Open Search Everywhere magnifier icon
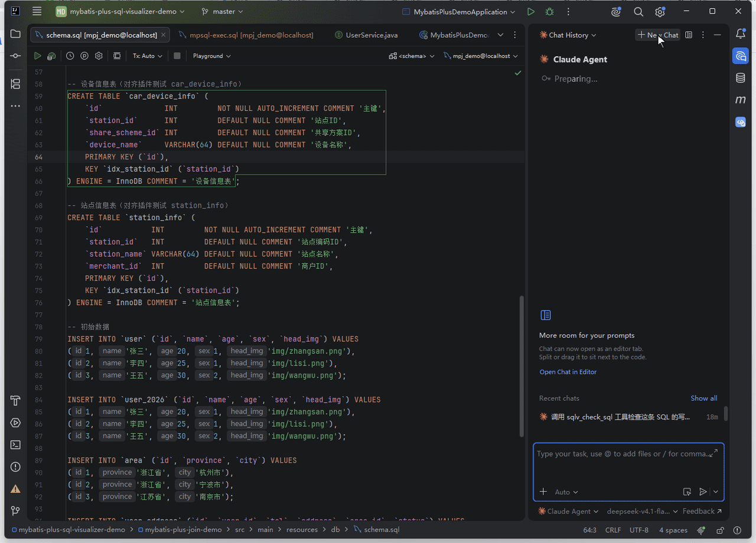756x543 pixels. click(638, 12)
